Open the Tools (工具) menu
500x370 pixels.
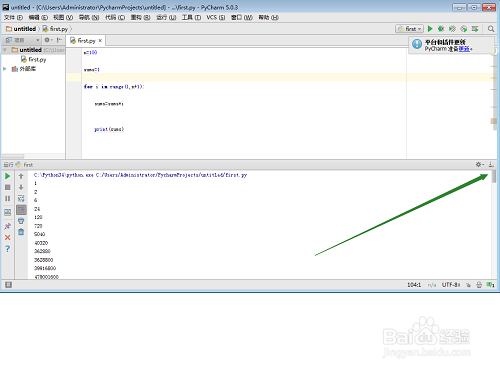pyautogui.click(x=191, y=17)
